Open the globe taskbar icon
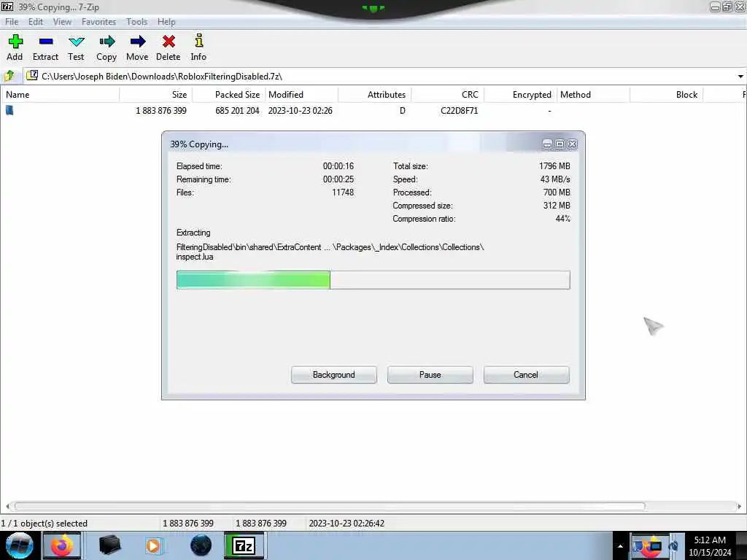Image resolution: width=747 pixels, height=560 pixels. pos(201,545)
